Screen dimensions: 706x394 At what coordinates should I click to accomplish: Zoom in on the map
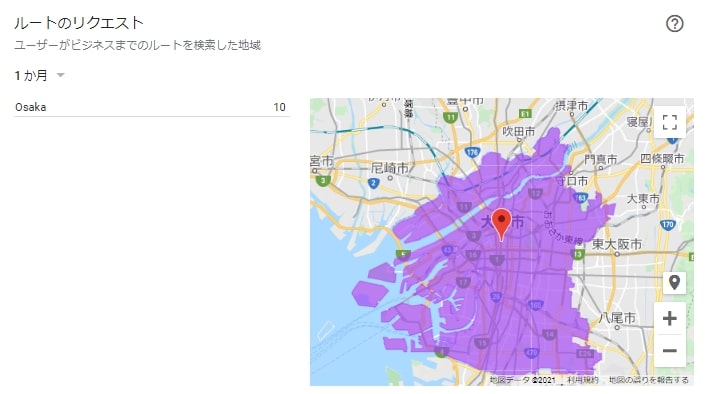(x=670, y=318)
